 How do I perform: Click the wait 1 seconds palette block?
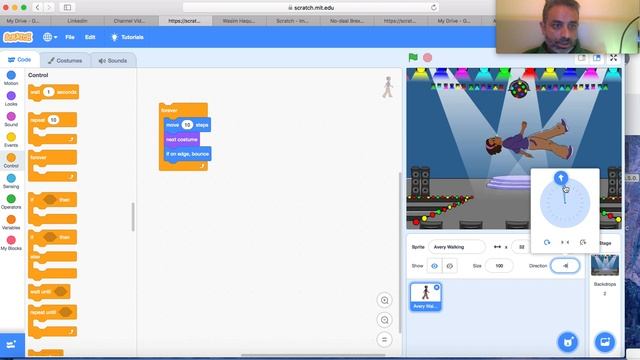coord(53,92)
